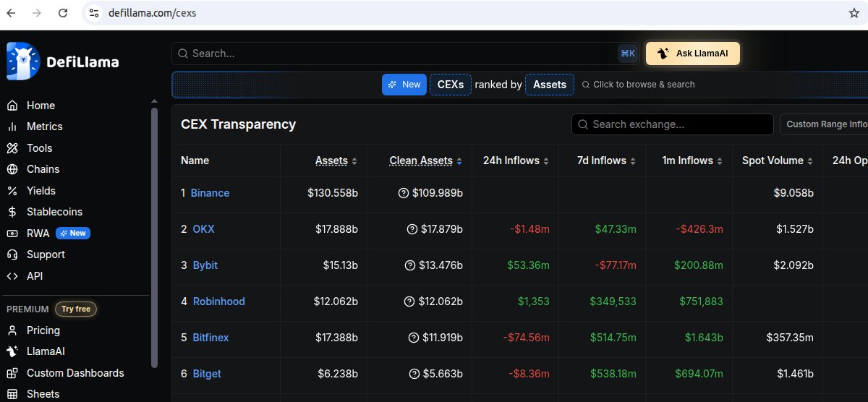Click the question mark beside Bitget clean assets
Screen dimensions: 868x402
click(x=414, y=374)
